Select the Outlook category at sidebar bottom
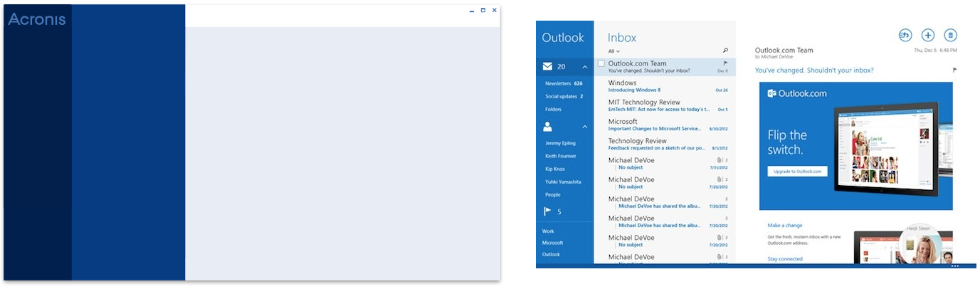Image resolution: width=980 pixels, height=289 pixels. pyautogui.click(x=551, y=254)
